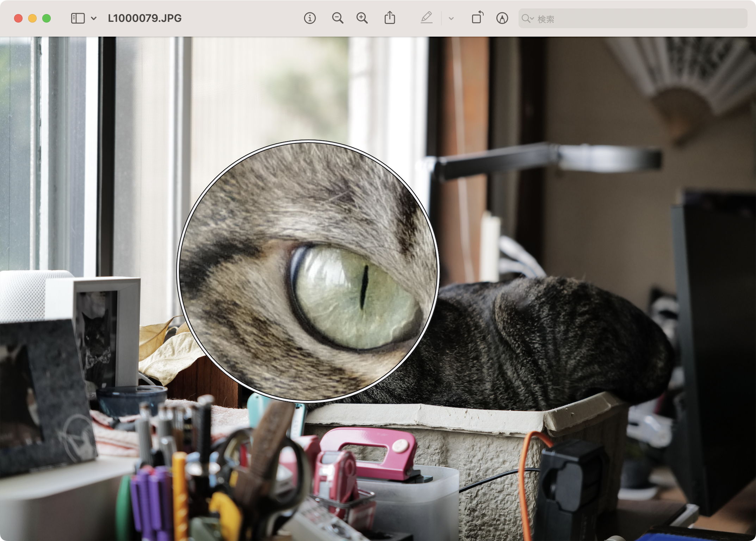
Task: Click the search magnifier icon
Action: (527, 19)
